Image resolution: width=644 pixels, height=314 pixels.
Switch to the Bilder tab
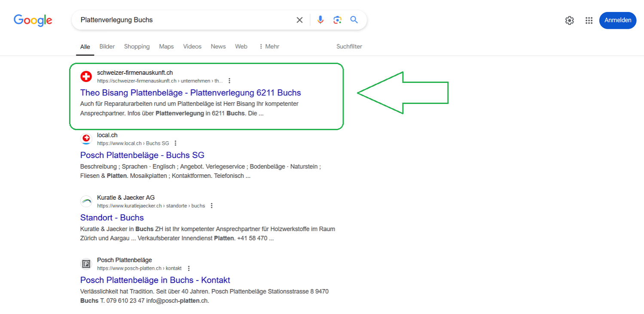107,46
